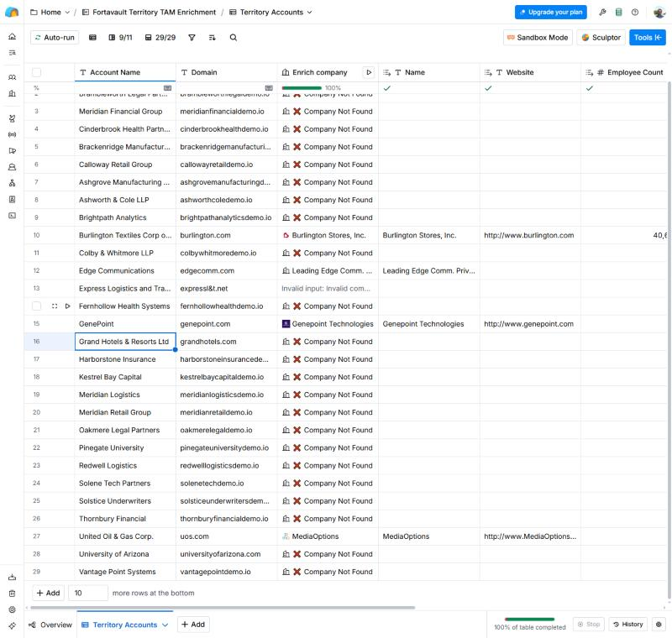
Task: Toggle the select-all rows checkbox
Action: click(x=37, y=72)
